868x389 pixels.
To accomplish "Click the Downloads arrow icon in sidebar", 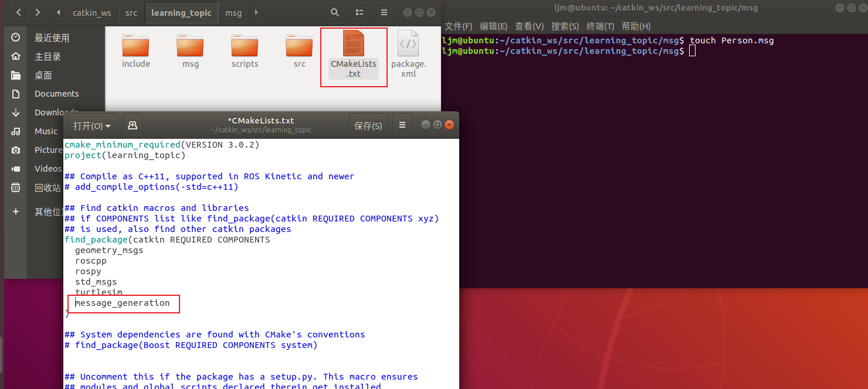I will click(x=16, y=112).
